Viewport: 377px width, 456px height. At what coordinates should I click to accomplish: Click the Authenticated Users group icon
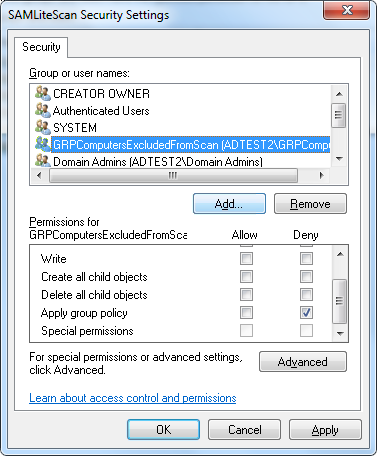pos(43,110)
